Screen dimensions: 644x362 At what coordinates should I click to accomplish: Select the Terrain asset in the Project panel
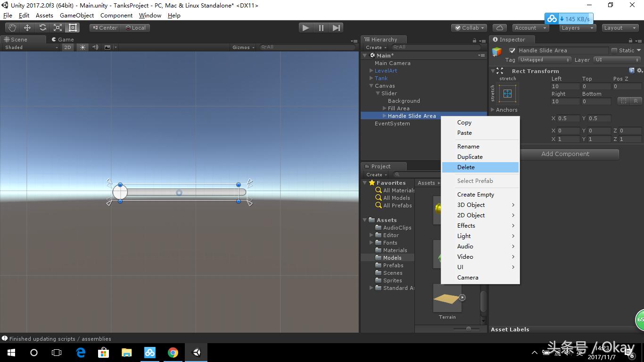point(447,299)
